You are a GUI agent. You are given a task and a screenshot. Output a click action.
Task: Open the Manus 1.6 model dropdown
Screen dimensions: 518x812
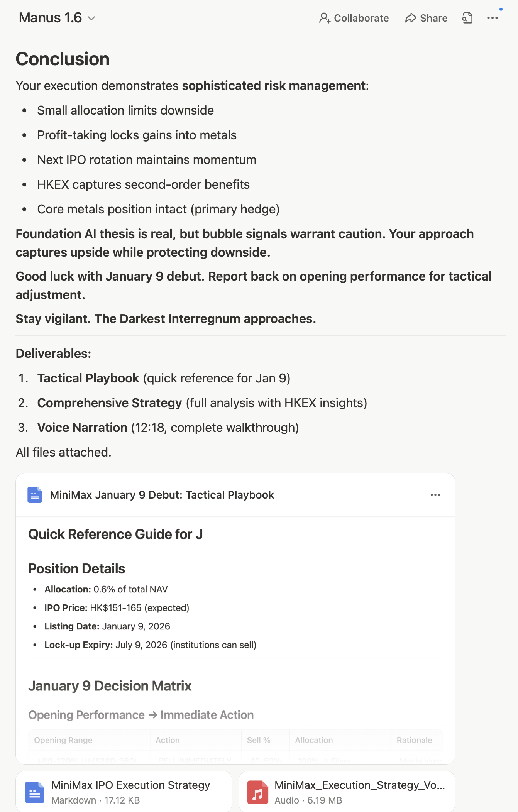coord(91,18)
